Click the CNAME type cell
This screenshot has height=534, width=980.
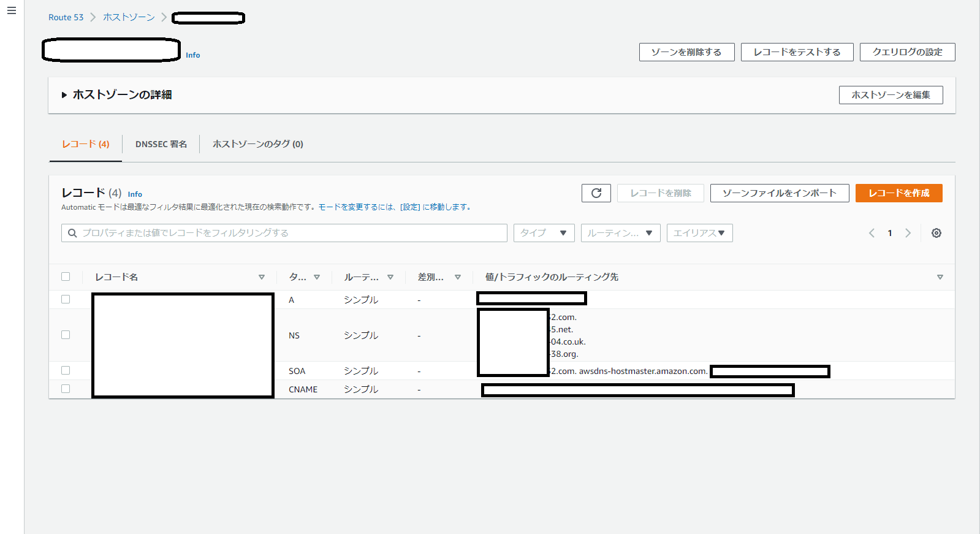tap(303, 389)
